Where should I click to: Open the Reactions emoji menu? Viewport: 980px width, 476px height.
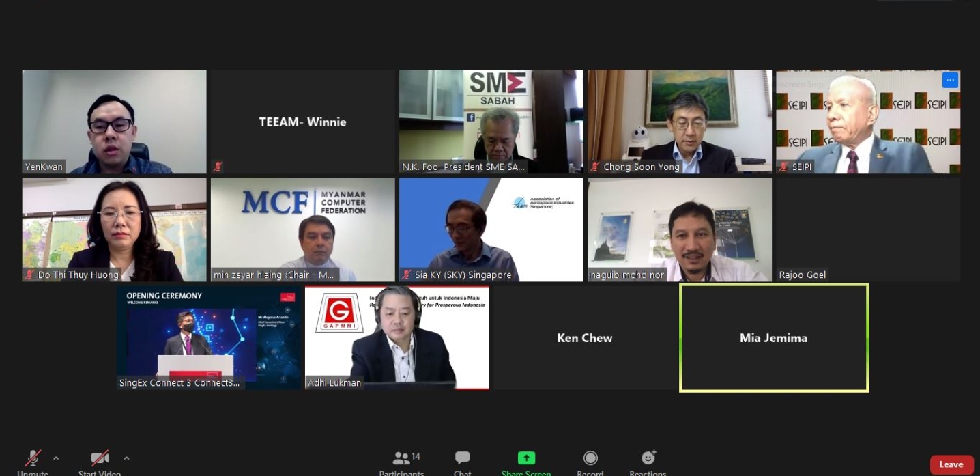click(648, 458)
